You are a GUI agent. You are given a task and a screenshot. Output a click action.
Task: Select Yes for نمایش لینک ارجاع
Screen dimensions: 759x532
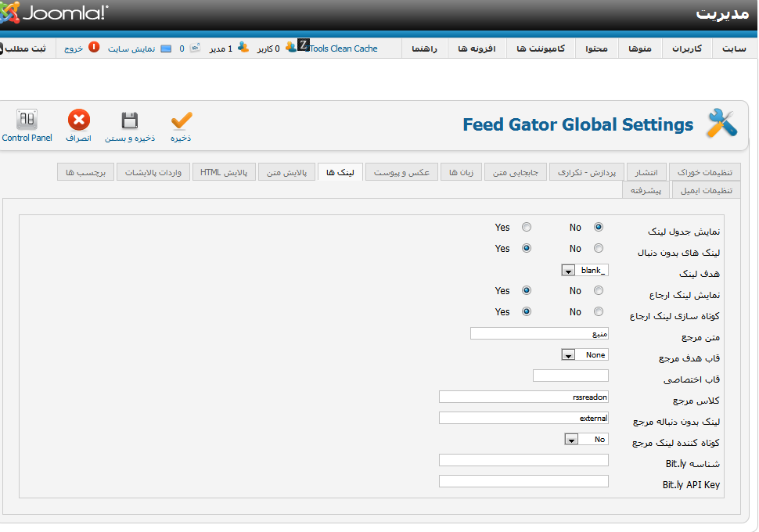click(x=526, y=290)
